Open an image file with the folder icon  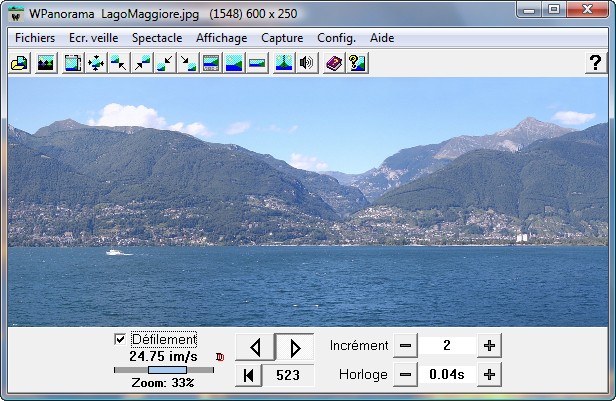click(x=19, y=63)
